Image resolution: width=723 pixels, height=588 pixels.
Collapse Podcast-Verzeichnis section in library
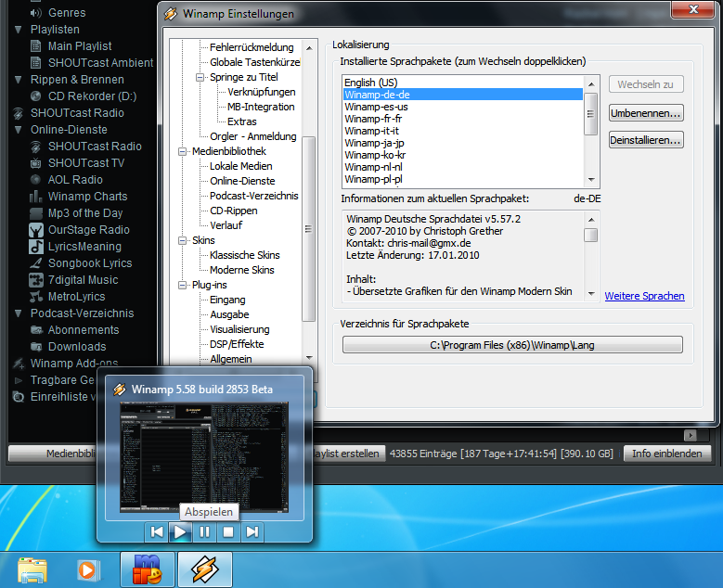[18, 313]
